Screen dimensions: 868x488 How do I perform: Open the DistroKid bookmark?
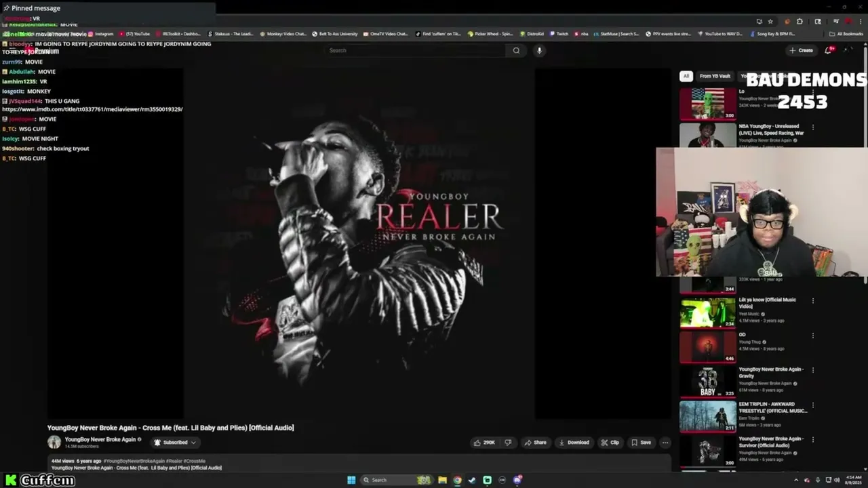(x=532, y=34)
